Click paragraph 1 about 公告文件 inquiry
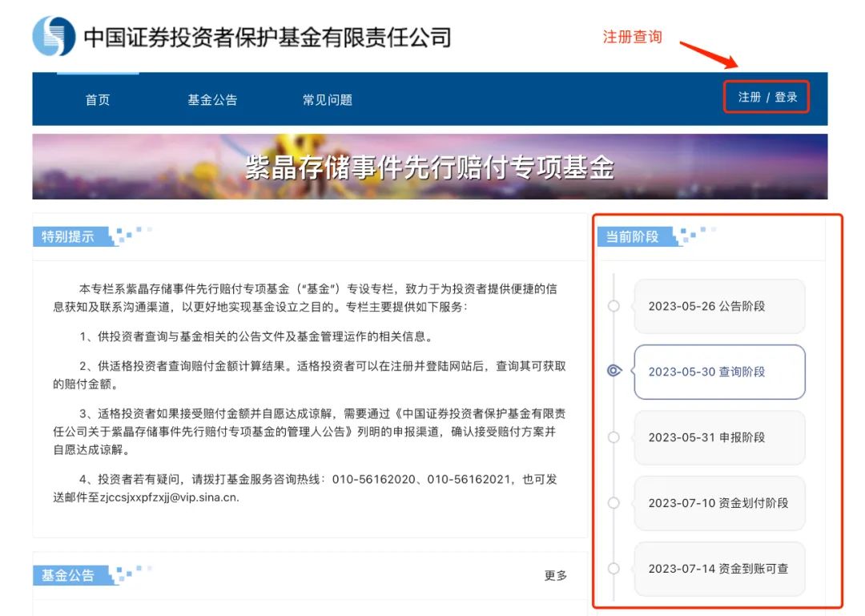The width and height of the screenshot is (865, 616). click(256, 336)
